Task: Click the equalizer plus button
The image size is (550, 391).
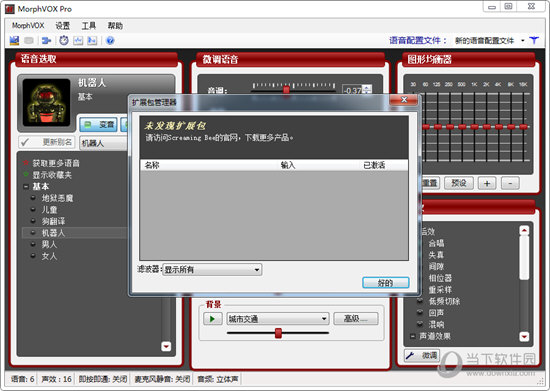Action: tap(487, 183)
